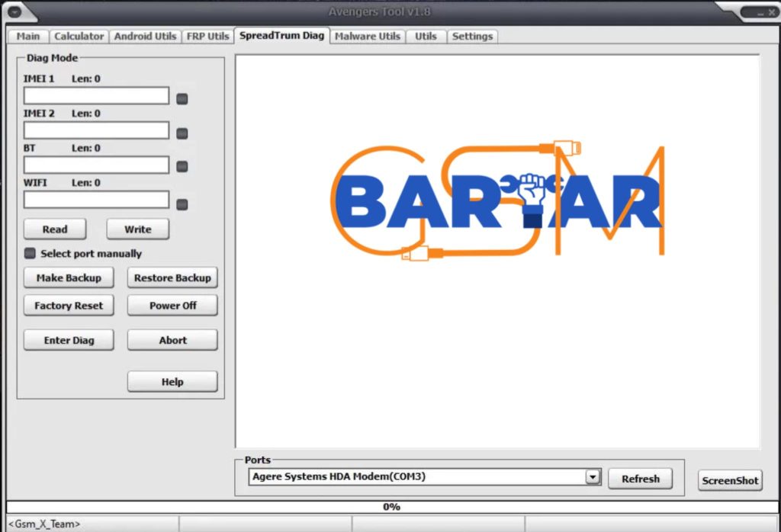Open the Android Utils tab

(x=145, y=36)
